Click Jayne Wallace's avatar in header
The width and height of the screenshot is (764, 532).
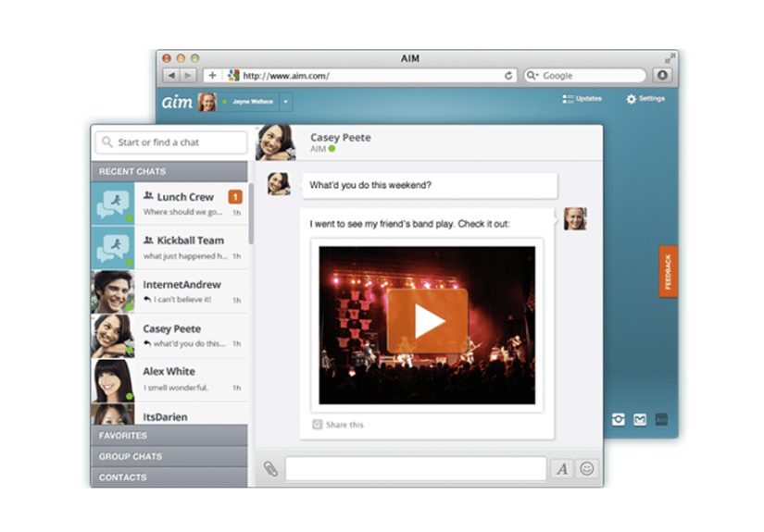click(x=207, y=102)
